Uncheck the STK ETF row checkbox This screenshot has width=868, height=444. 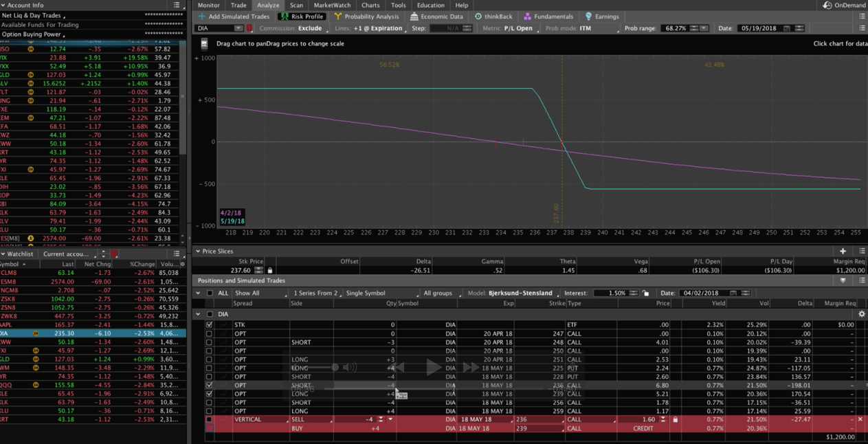click(210, 325)
